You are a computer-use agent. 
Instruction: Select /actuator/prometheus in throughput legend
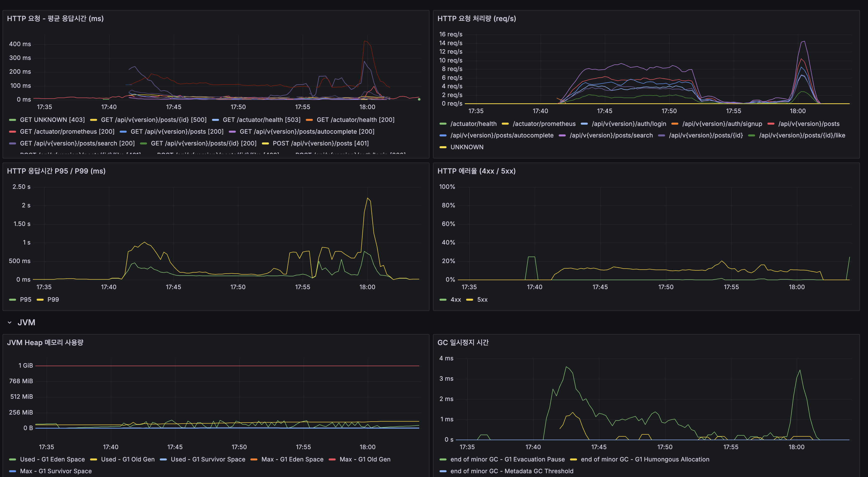(x=544, y=124)
